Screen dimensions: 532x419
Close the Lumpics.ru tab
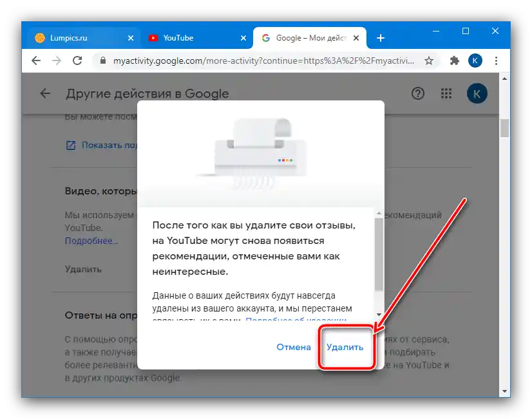tap(131, 38)
